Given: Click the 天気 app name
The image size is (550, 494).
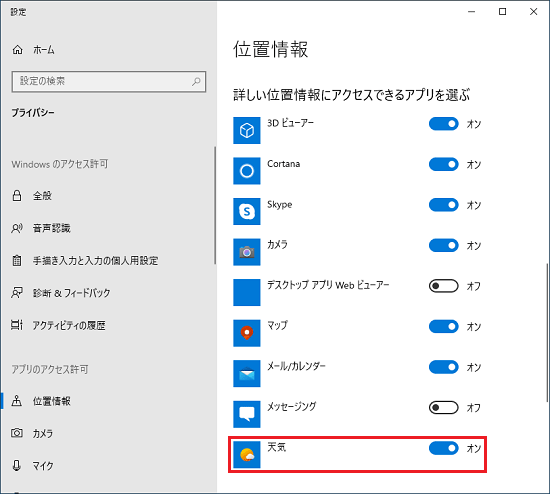Looking at the screenshot, I should click(x=276, y=447).
